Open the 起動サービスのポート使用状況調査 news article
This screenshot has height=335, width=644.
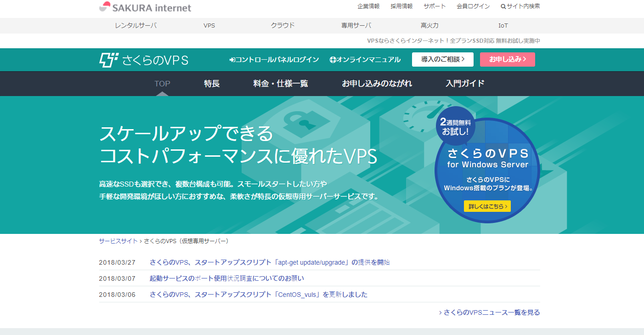227,278
